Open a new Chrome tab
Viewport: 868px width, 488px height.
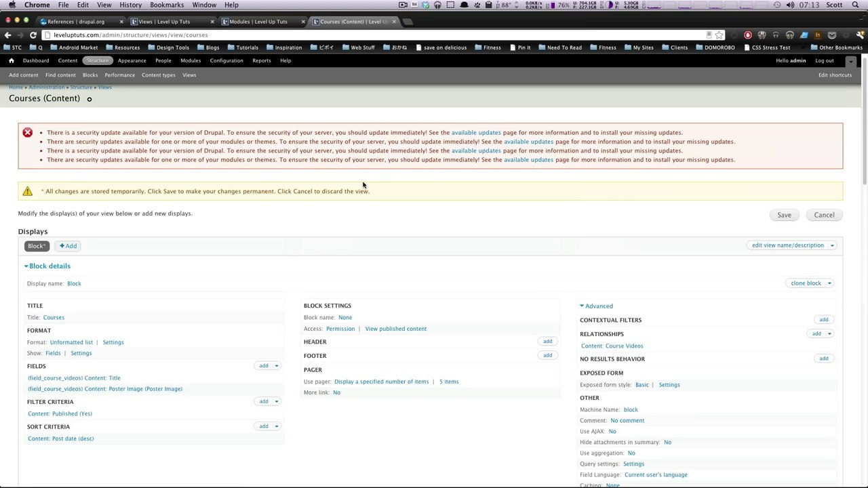click(408, 21)
